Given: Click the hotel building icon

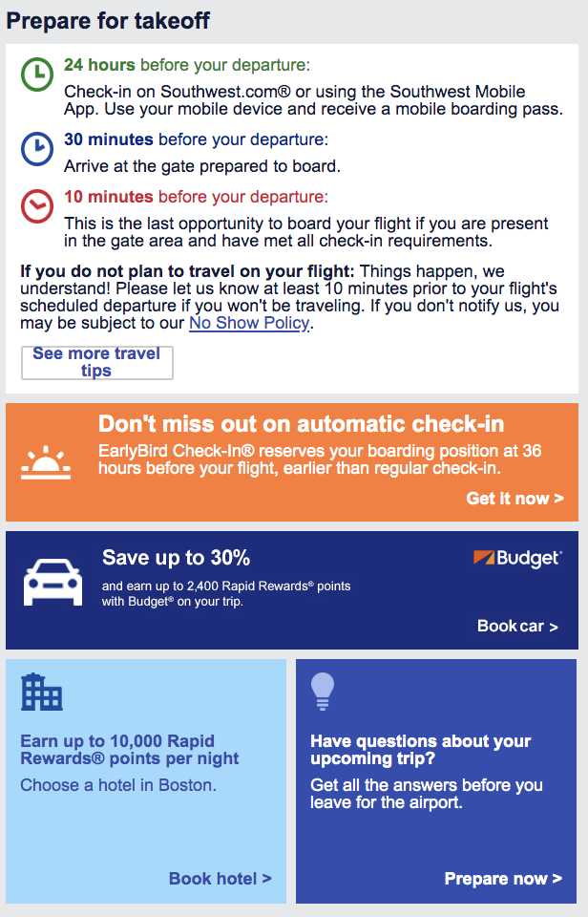Looking at the screenshot, I should pos(41,693).
